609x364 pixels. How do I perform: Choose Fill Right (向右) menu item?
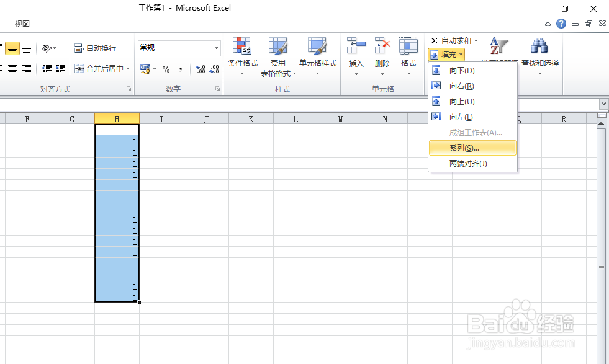[x=472, y=86]
